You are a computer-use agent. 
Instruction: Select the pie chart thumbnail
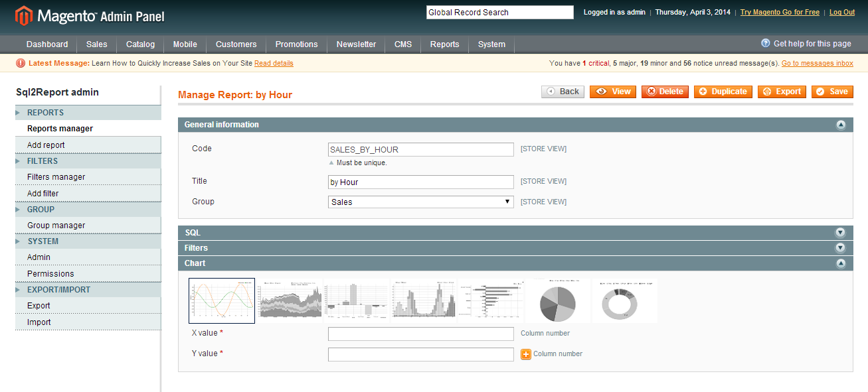click(x=558, y=300)
